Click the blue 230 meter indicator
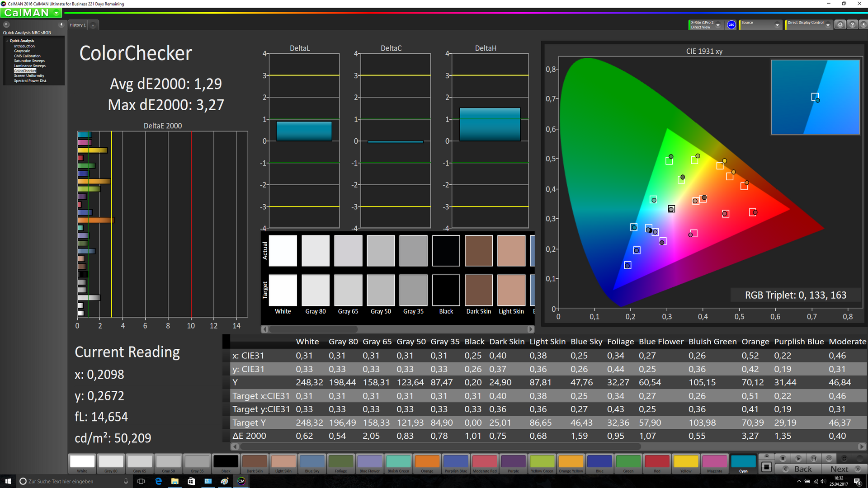 click(x=731, y=25)
